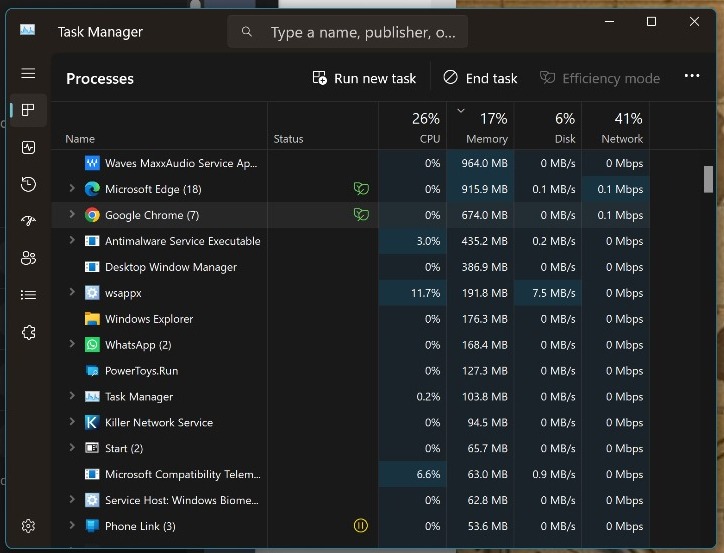The width and height of the screenshot is (724, 553).
Task: Expand the Google Chrome process group
Action: (x=72, y=215)
